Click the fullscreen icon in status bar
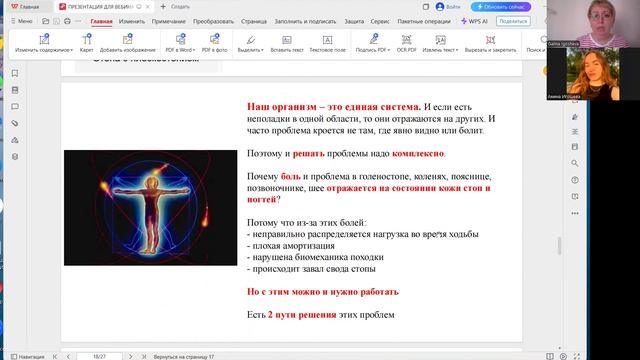This screenshot has width=640, height=360. click(577, 356)
